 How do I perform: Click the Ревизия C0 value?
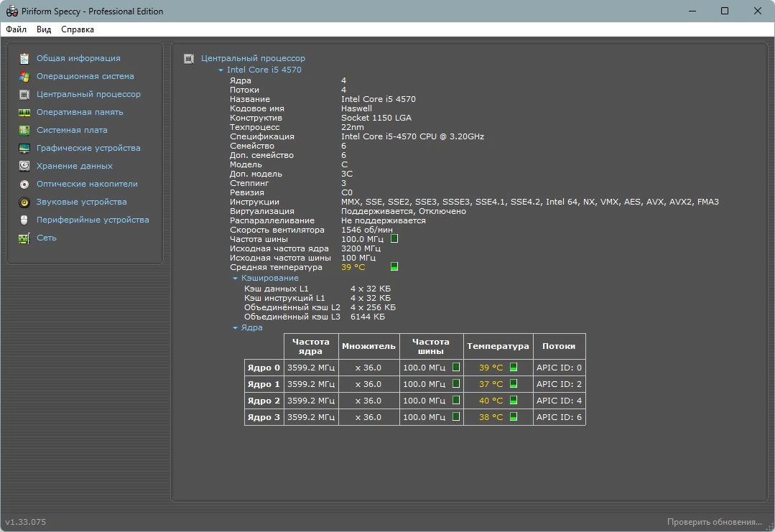347,192
